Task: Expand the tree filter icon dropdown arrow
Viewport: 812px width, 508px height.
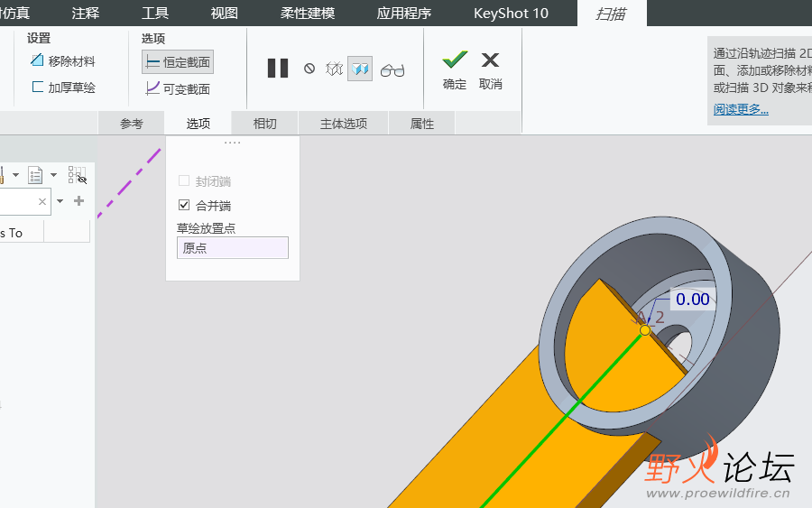Action: click(x=53, y=175)
